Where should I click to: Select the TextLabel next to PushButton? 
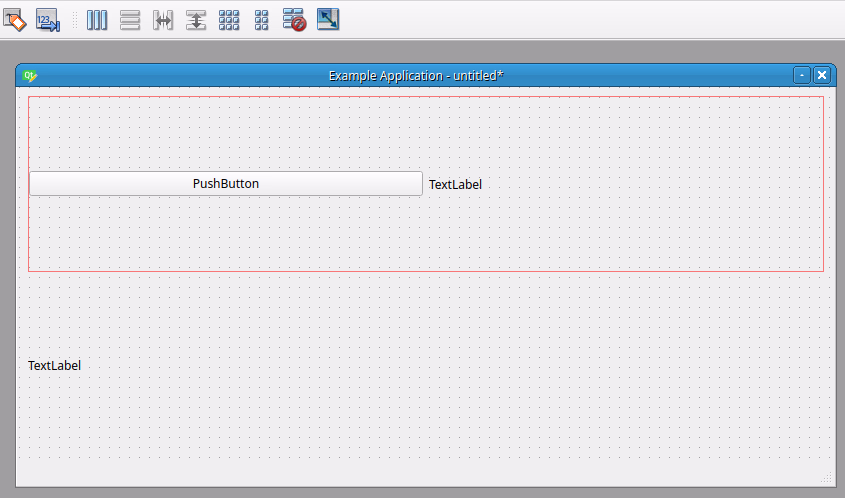(x=455, y=184)
